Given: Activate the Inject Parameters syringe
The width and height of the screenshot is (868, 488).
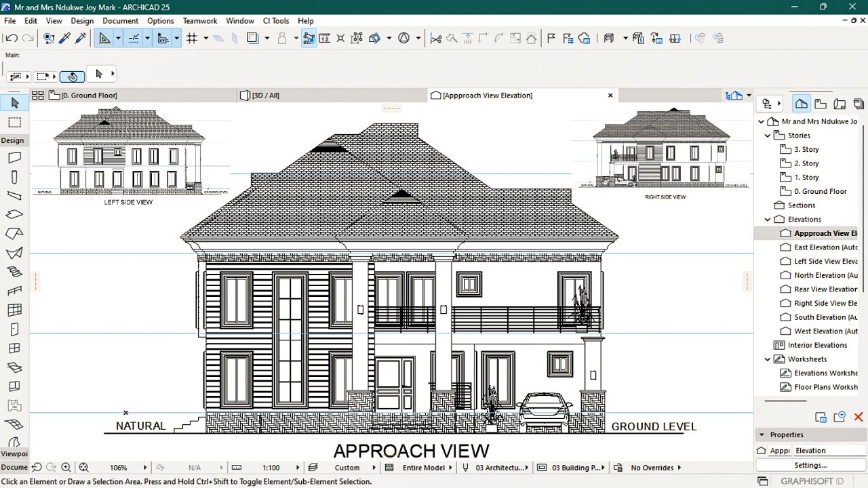Looking at the screenshot, I should pos(81,39).
